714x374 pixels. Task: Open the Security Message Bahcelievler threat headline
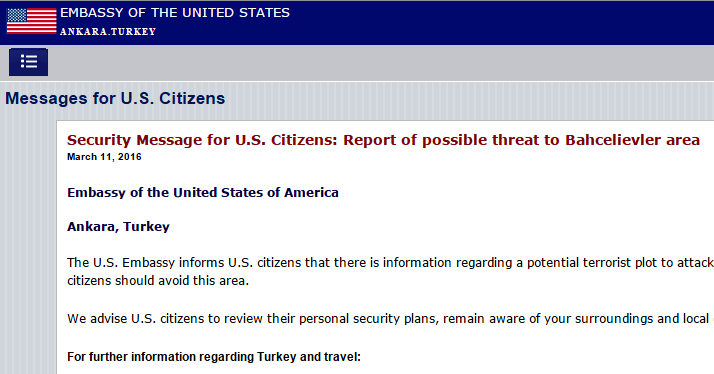[x=383, y=140]
